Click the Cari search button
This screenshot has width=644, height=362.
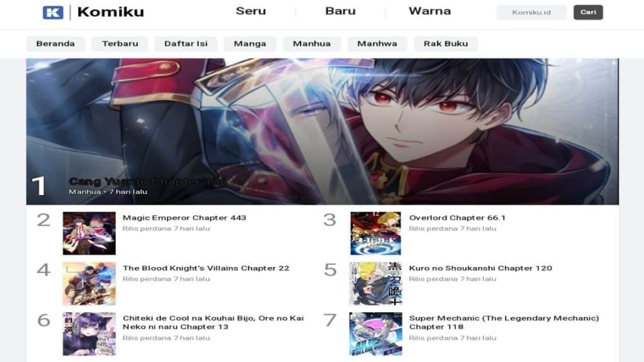[588, 13]
